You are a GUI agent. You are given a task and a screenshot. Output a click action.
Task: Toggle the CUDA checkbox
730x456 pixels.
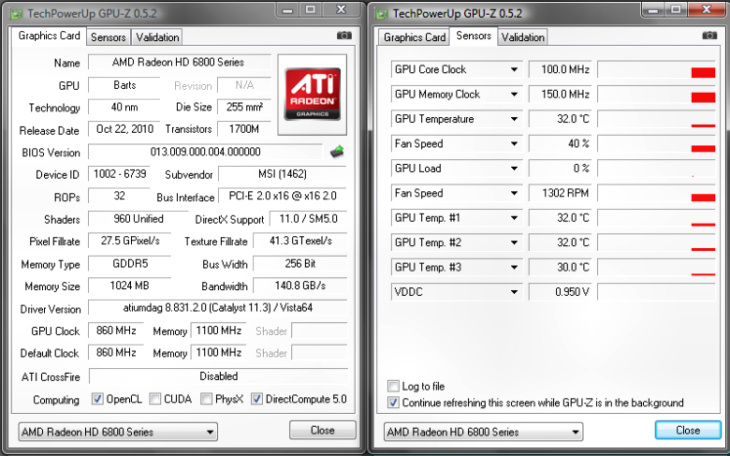[x=155, y=399]
